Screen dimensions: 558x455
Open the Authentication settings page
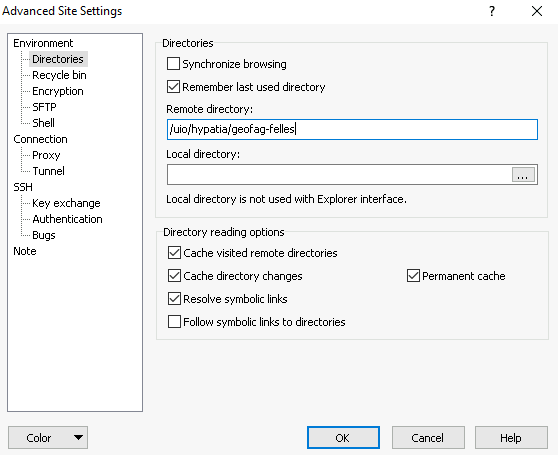(67, 219)
